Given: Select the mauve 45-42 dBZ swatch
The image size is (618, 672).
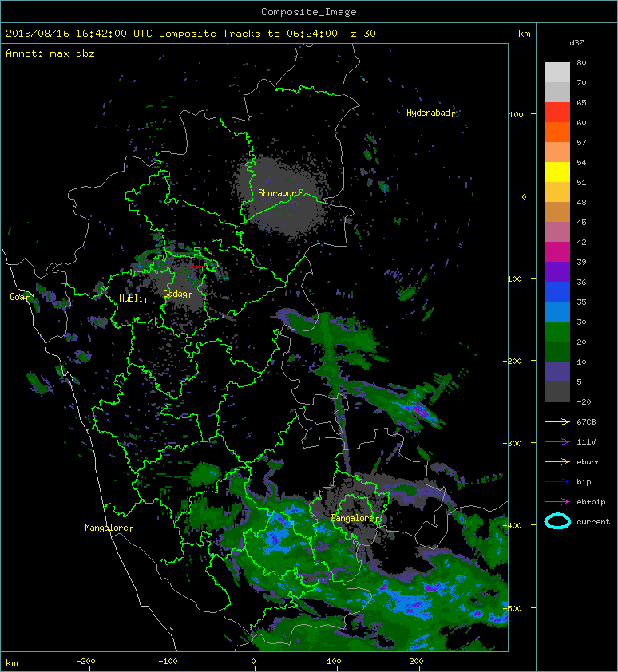Looking at the screenshot, I should 557,232.
